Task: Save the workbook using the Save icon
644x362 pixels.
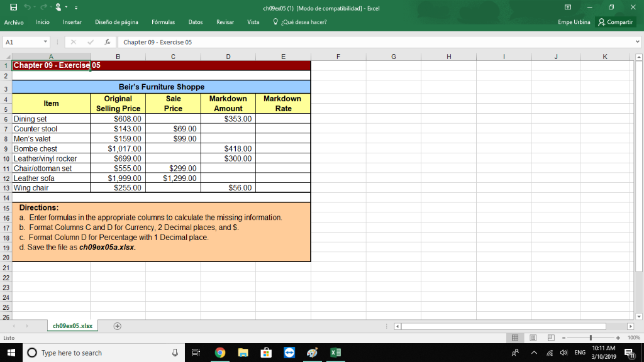Action: (x=14, y=8)
